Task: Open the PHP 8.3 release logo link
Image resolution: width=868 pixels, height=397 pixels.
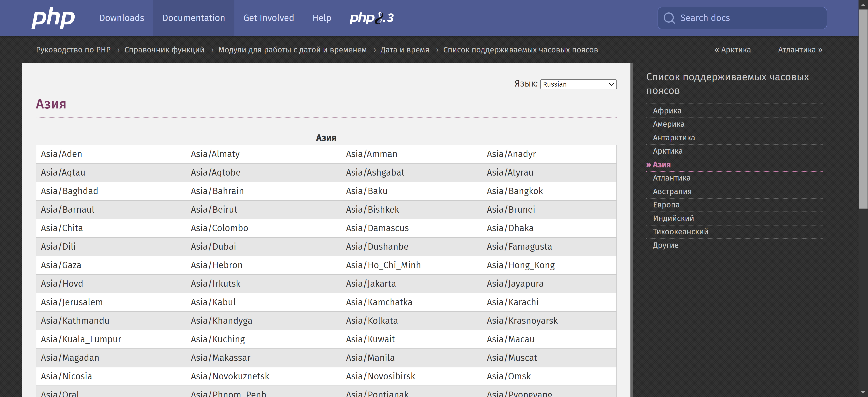Action: point(371,18)
